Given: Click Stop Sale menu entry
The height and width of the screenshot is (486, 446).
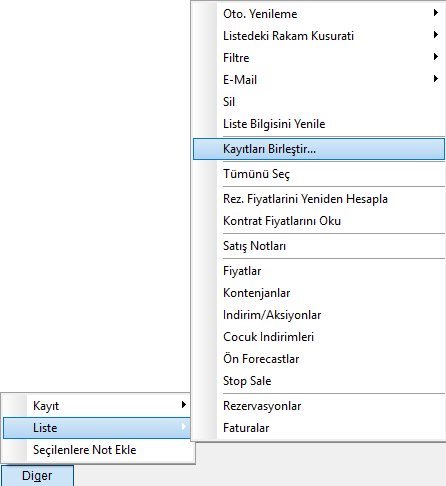Looking at the screenshot, I should pyautogui.click(x=319, y=381).
